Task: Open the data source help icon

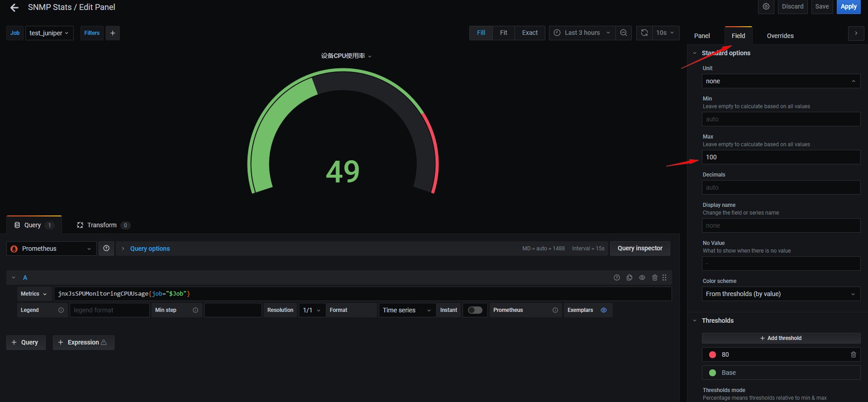Action: [106, 249]
